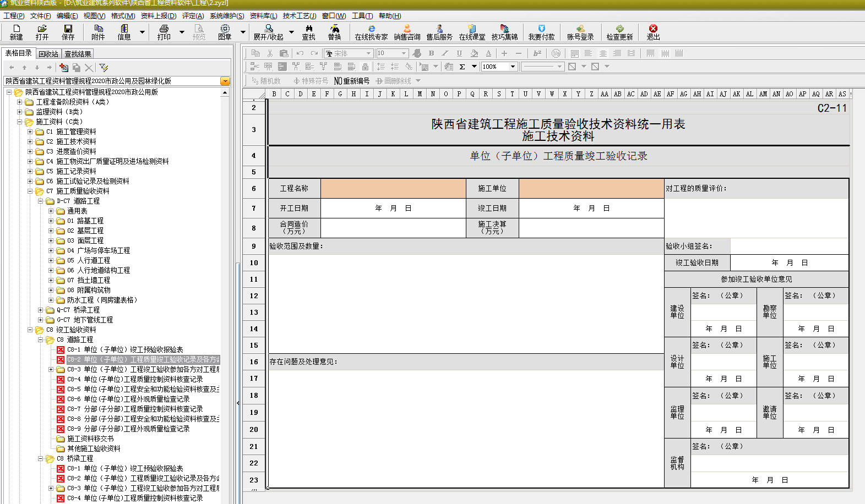Open 售后服务 after-sales service icon
Viewport: 865px width, 504px height.
tap(439, 32)
